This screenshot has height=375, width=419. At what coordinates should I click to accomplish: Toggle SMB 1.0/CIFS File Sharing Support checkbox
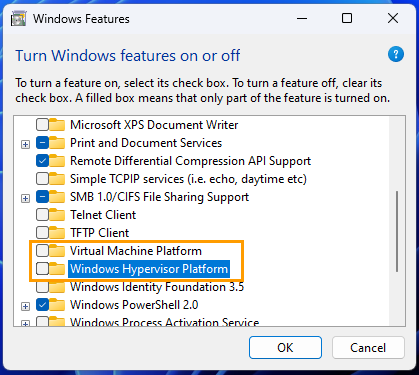[42, 197]
